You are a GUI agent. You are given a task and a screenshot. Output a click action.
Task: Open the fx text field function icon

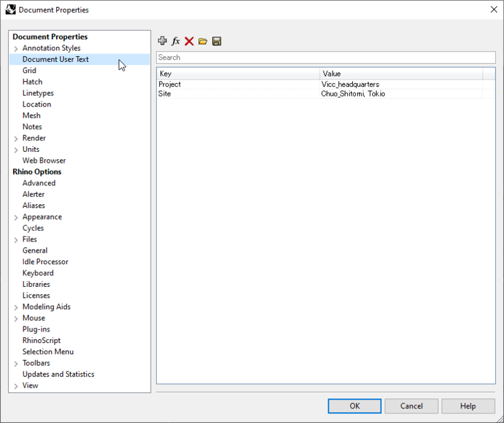click(x=176, y=41)
